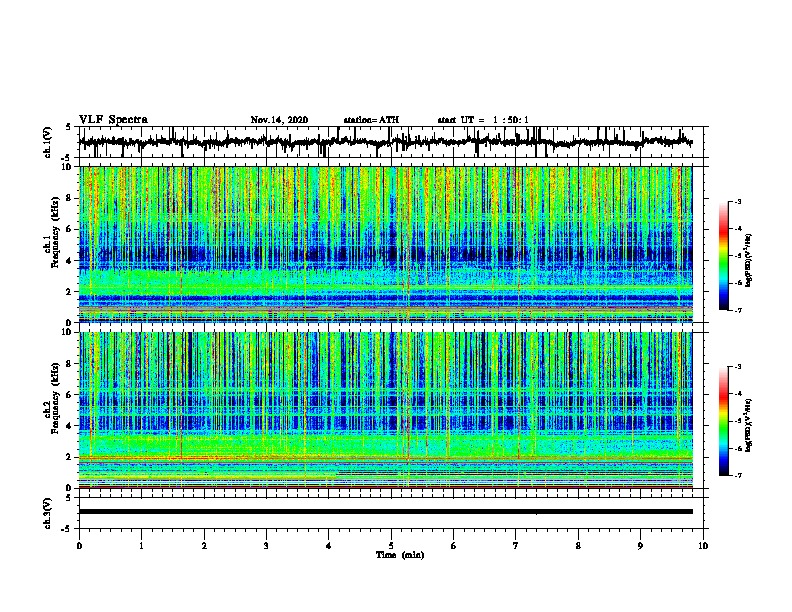Click the log(PSD) label beside ch.2 colorbar

[749, 425]
